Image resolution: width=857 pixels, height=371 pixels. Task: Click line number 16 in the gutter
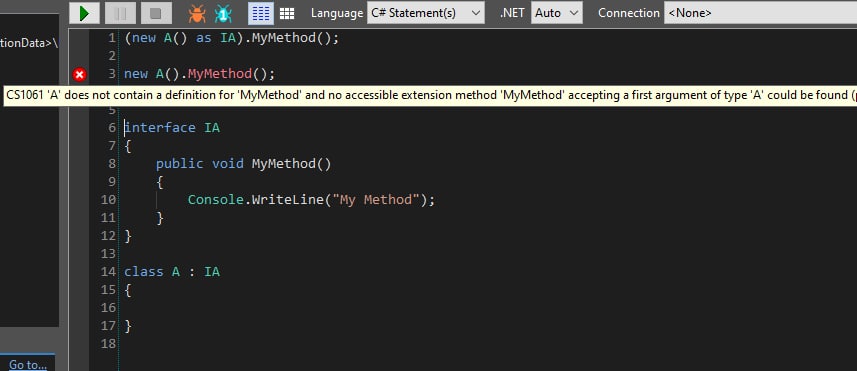pos(108,308)
